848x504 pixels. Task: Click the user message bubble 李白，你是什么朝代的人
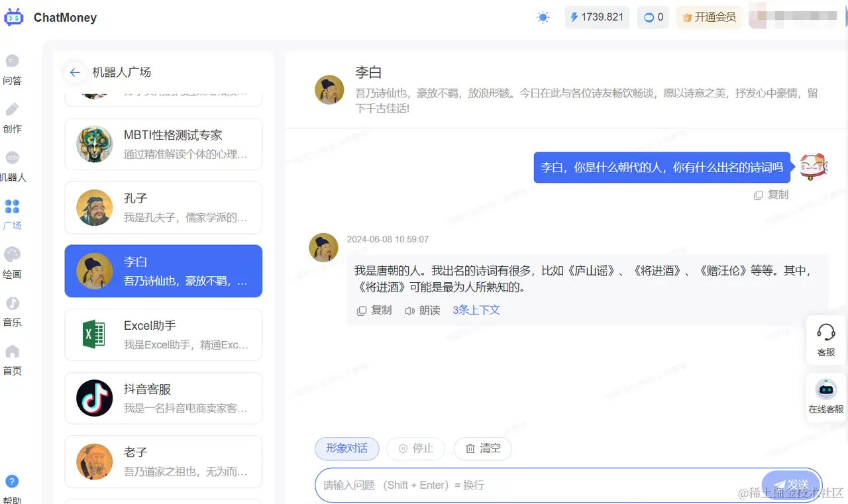coord(662,168)
